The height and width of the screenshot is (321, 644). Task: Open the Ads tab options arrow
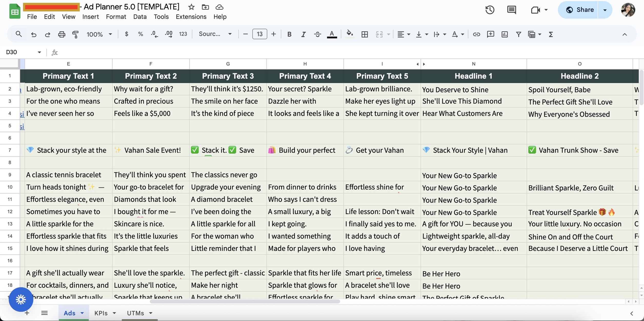[82, 313]
